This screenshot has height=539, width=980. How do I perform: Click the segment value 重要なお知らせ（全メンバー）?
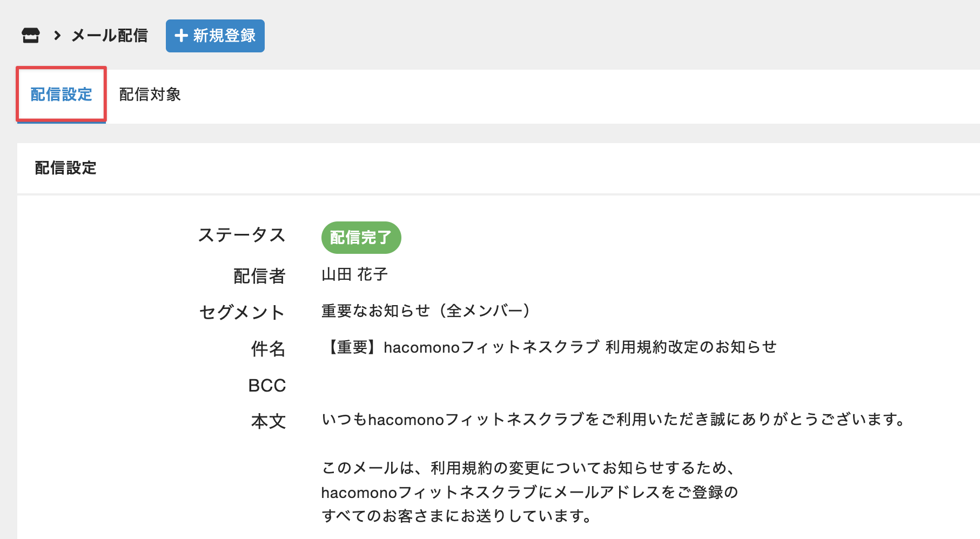(426, 311)
